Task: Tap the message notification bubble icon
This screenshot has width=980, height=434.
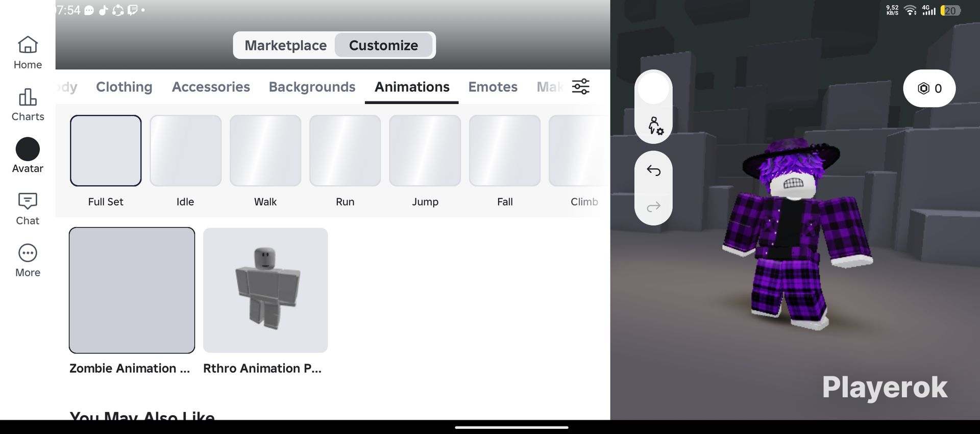Action: coord(89,11)
